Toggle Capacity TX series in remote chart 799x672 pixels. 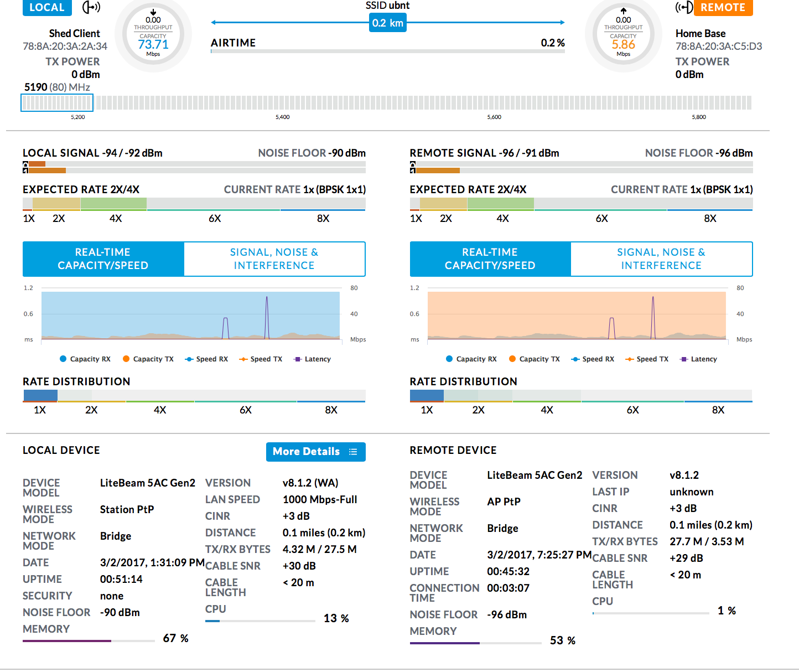[535, 359]
